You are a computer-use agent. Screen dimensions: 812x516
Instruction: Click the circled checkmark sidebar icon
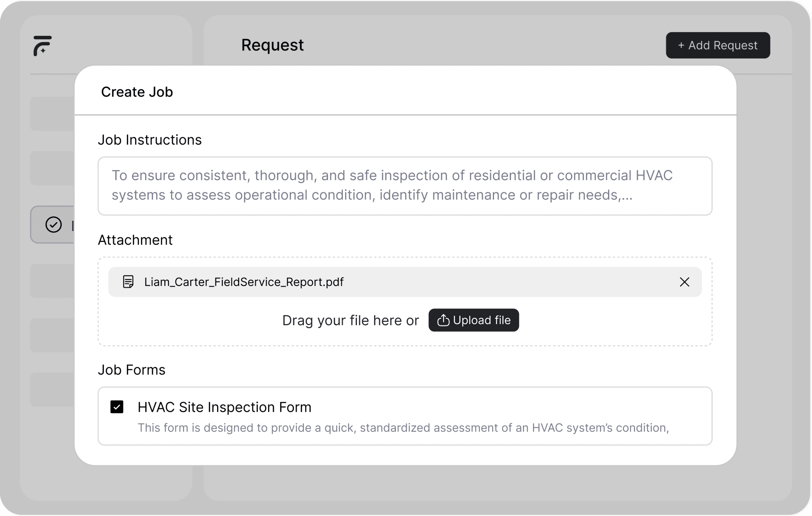coord(54,225)
